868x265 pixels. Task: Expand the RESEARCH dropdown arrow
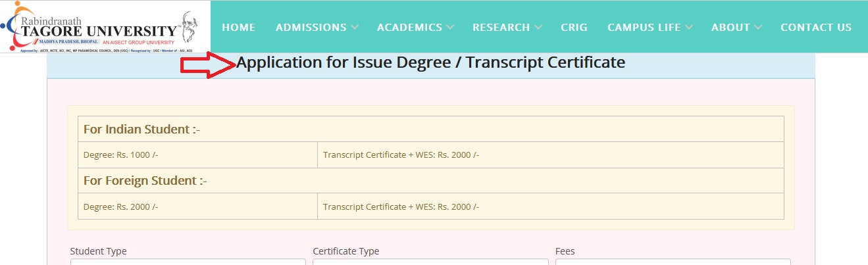[x=538, y=28]
